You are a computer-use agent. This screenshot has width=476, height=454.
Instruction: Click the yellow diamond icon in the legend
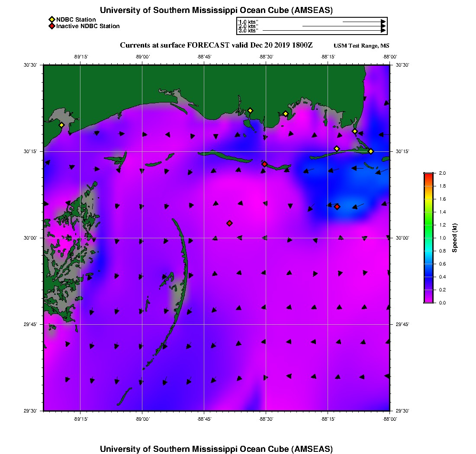point(51,19)
